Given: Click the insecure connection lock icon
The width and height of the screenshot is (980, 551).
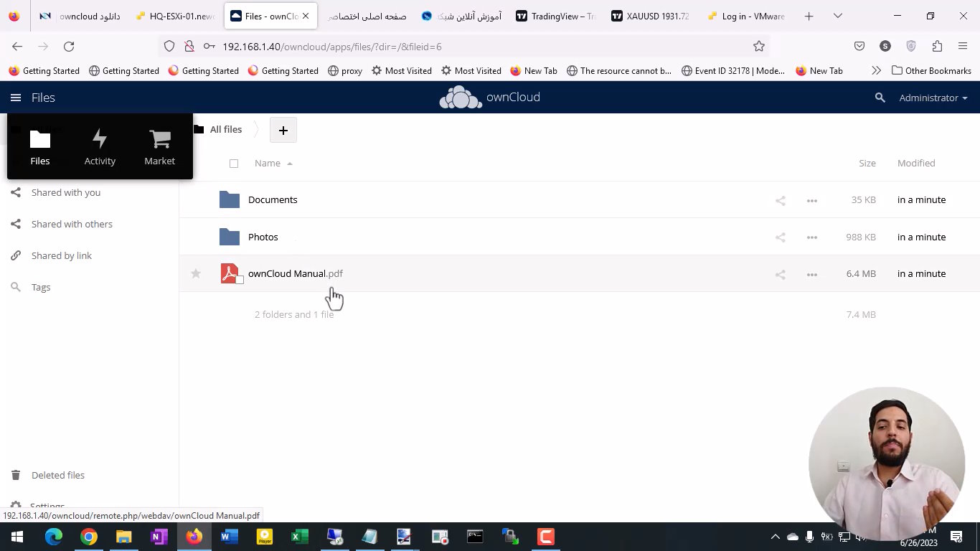Looking at the screenshot, I should point(189,46).
